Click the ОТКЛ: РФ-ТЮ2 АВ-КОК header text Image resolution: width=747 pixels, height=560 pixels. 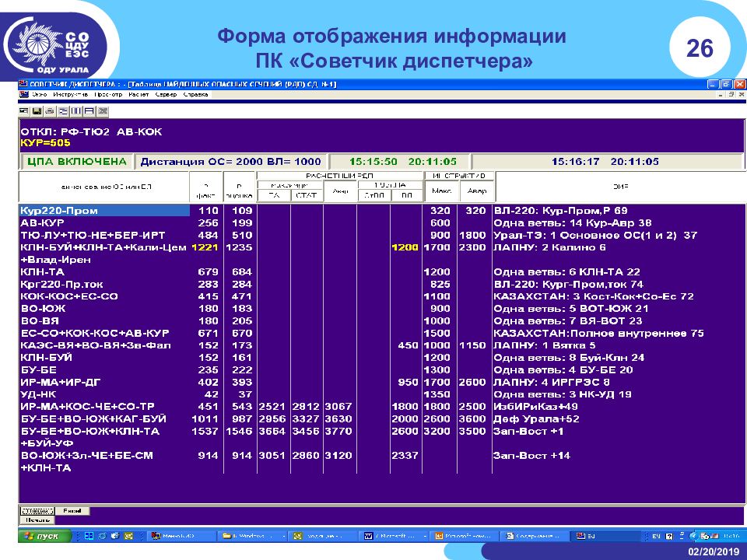91,132
